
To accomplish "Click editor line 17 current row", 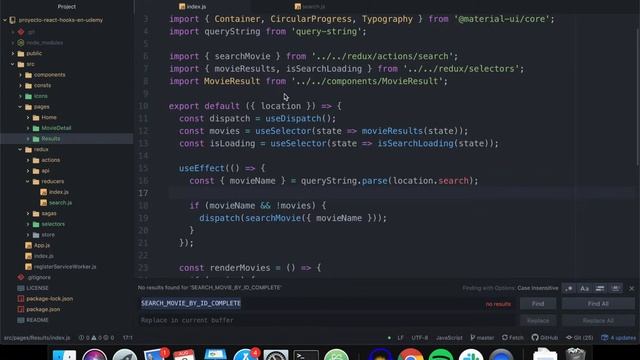I will [x=402, y=193].
